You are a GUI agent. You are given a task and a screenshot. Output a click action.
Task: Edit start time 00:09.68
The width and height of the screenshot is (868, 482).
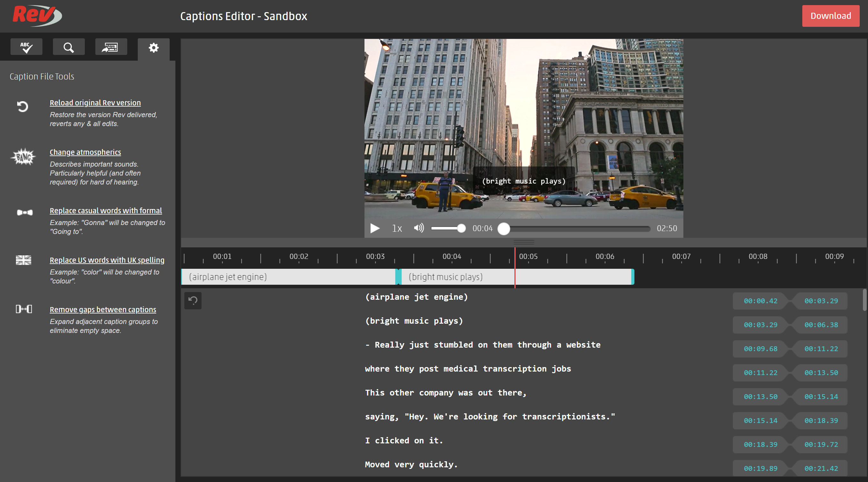point(760,349)
